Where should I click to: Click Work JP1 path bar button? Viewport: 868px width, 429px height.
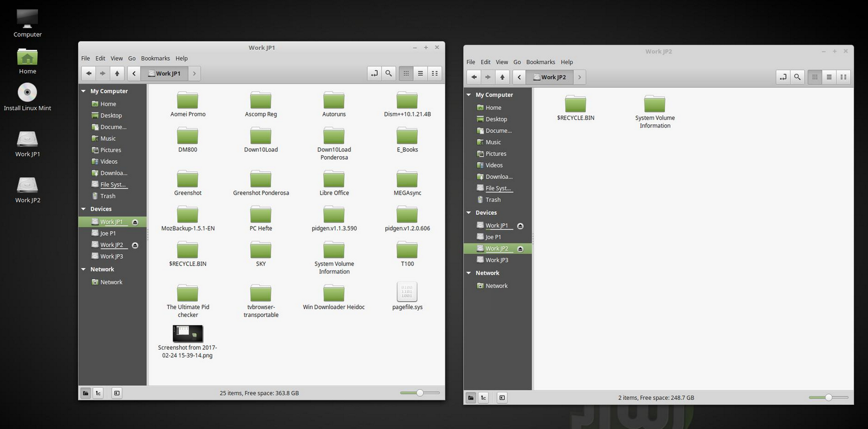(x=164, y=74)
